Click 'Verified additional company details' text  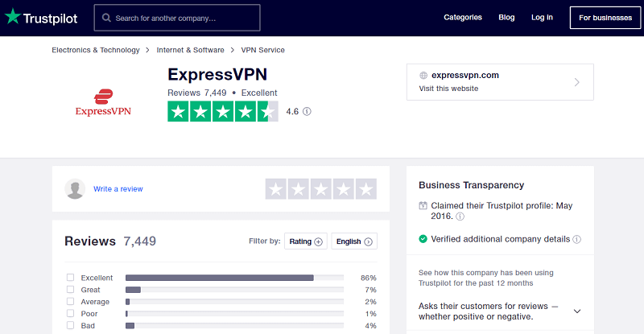tap(500, 239)
